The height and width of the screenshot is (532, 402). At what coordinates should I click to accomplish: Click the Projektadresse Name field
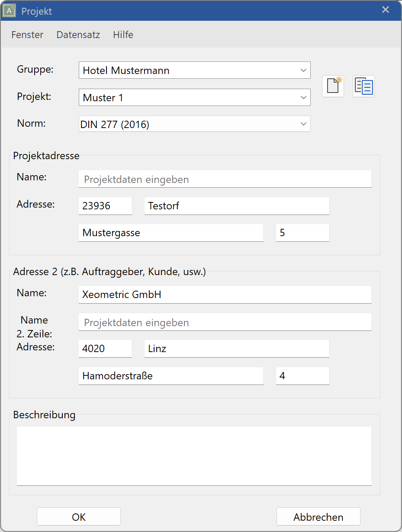tap(225, 179)
